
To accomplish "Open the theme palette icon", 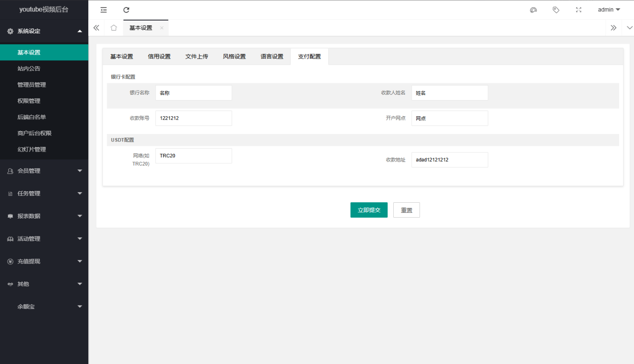I will (533, 10).
